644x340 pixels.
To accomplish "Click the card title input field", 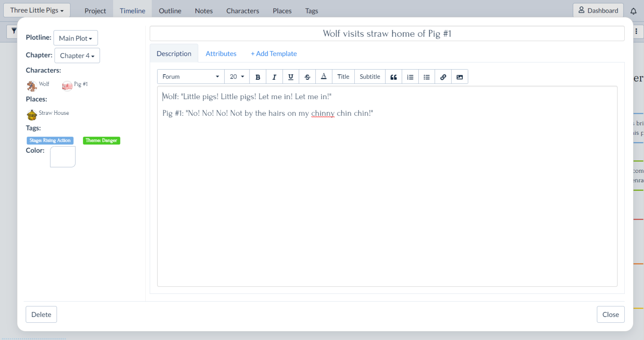I will click(387, 34).
